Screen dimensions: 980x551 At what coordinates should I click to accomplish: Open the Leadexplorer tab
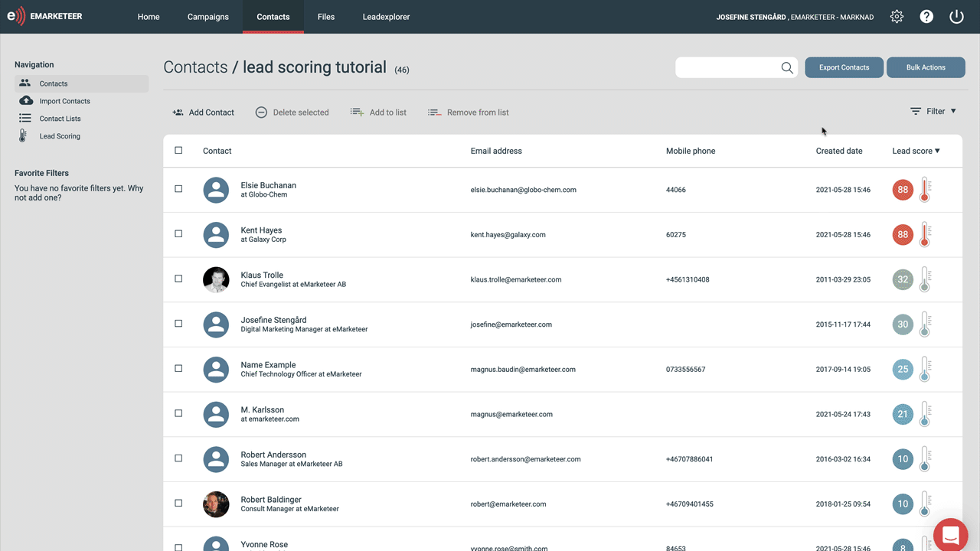386,17
